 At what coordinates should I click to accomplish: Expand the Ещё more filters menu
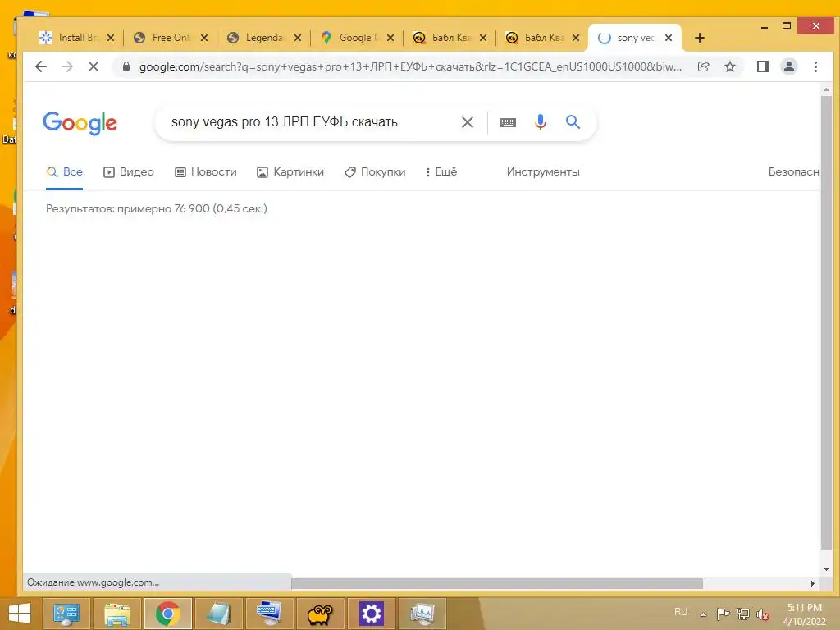pos(441,172)
